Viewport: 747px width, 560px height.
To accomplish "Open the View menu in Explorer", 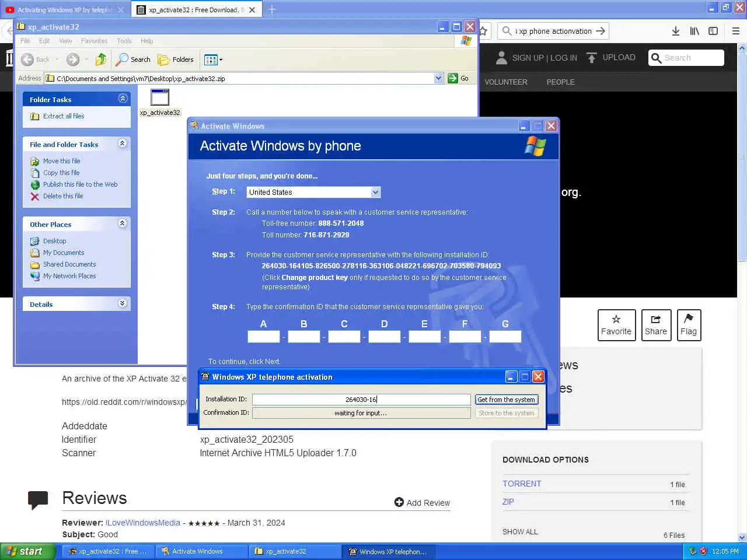I will pyautogui.click(x=65, y=41).
